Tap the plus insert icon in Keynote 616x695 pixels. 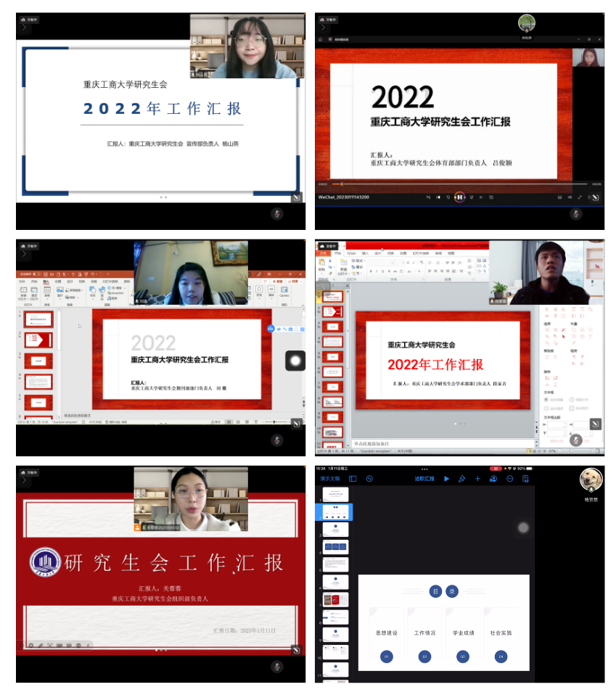pos(477,479)
